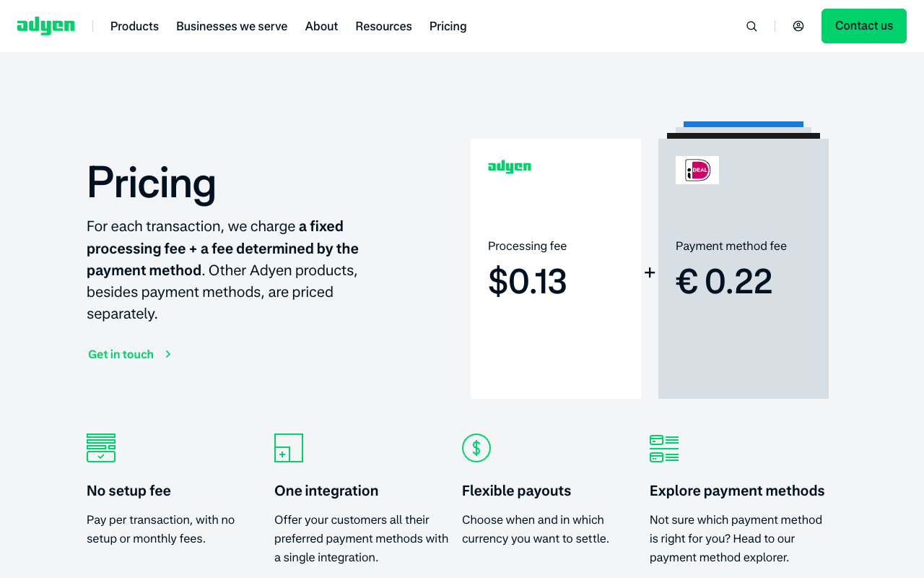Click the One integration icon

[289, 448]
